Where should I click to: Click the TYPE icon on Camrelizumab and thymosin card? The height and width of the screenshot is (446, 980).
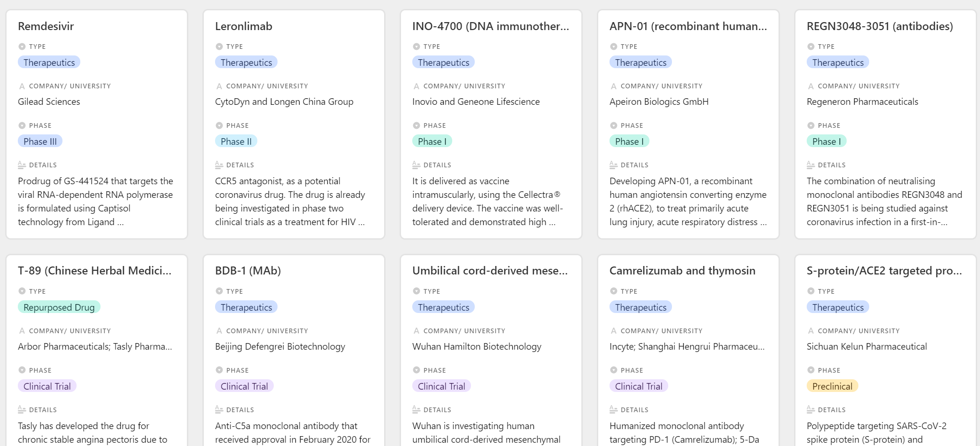click(613, 291)
